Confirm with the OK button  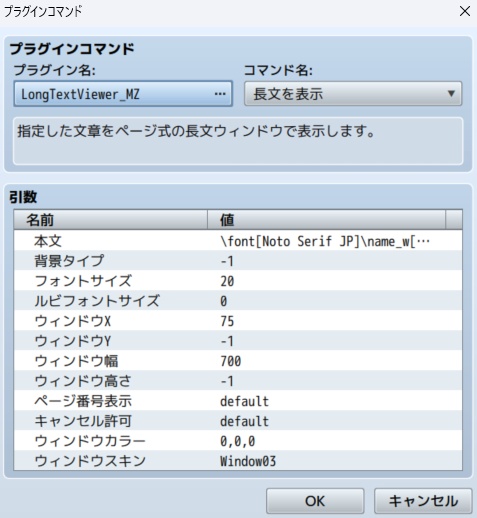315,501
